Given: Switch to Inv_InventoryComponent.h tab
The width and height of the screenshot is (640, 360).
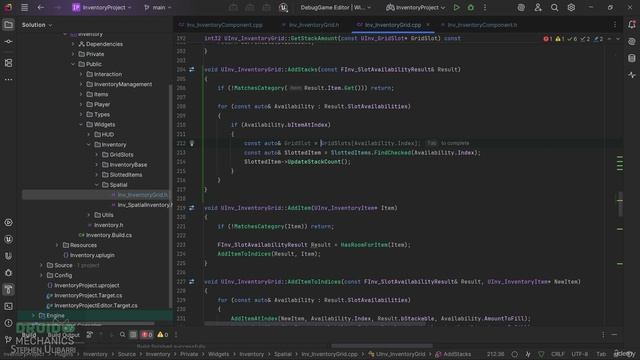Looking at the screenshot, I should click(479, 25).
